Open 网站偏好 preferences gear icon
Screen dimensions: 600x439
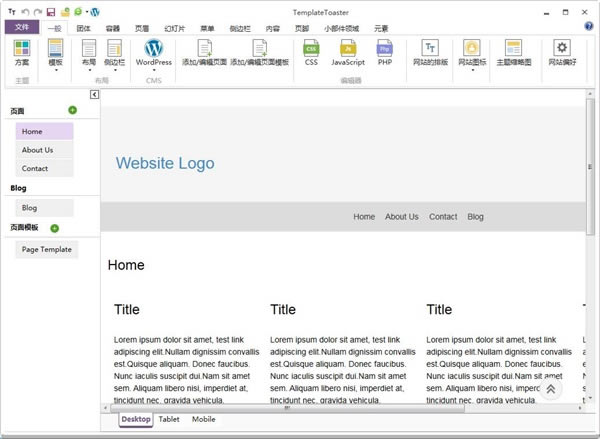click(562, 52)
